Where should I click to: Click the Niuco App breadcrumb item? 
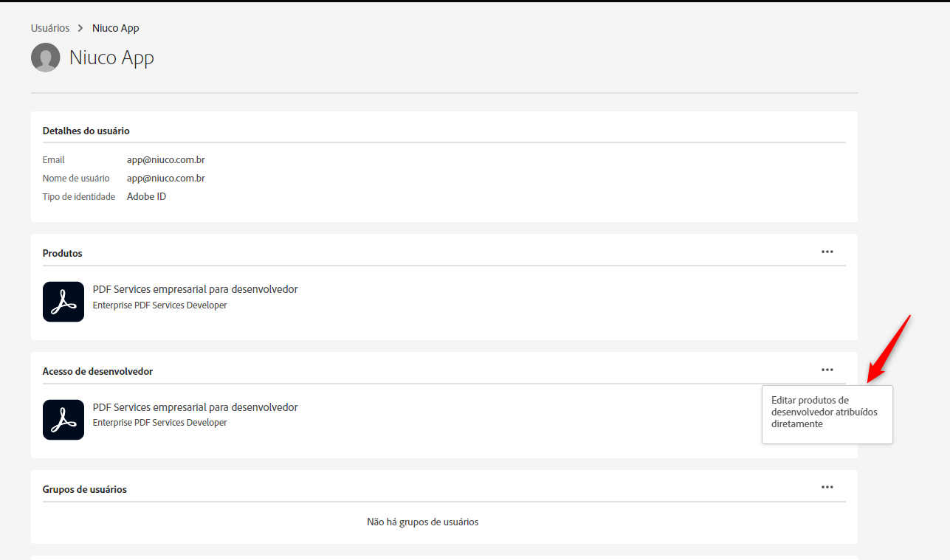[116, 28]
